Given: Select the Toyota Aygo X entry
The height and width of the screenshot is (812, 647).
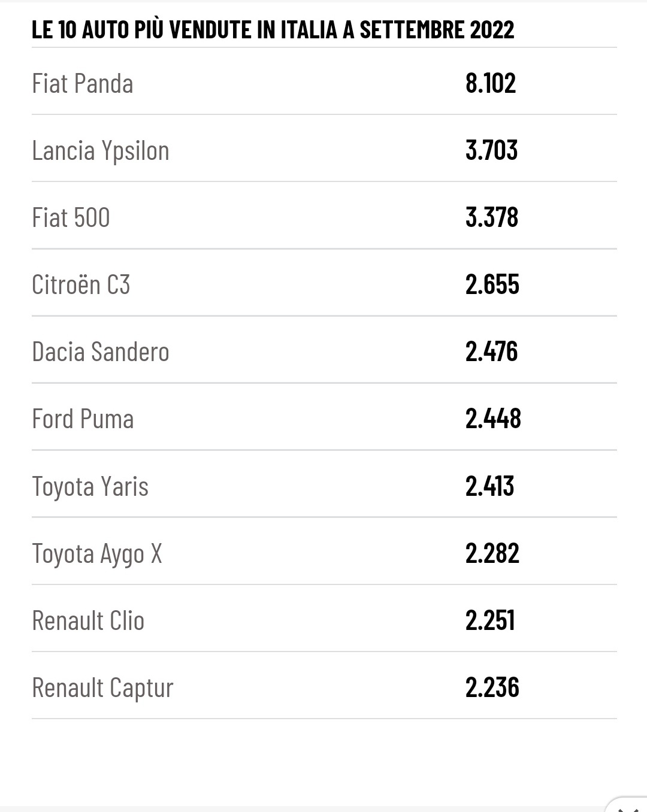Looking at the screenshot, I should pos(97,553).
